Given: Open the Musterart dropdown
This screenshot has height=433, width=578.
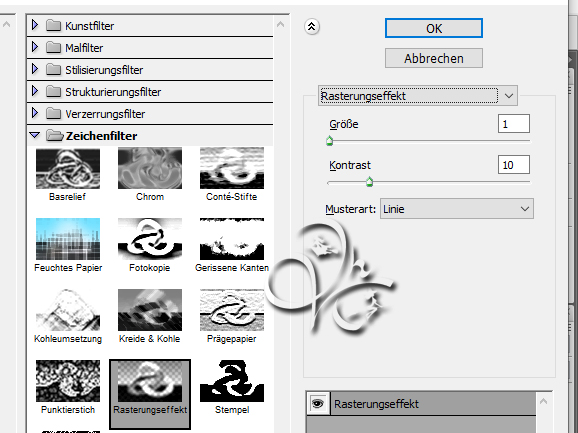Looking at the screenshot, I should coord(457,209).
